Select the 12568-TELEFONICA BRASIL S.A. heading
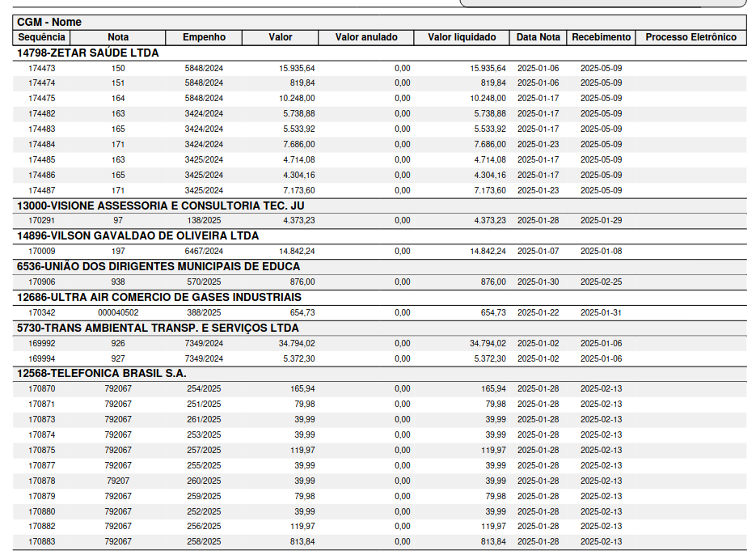 pyautogui.click(x=102, y=373)
